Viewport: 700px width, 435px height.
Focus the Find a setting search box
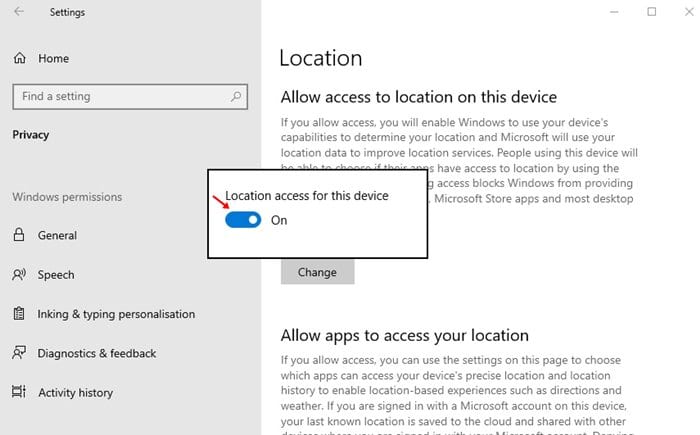tap(120, 97)
